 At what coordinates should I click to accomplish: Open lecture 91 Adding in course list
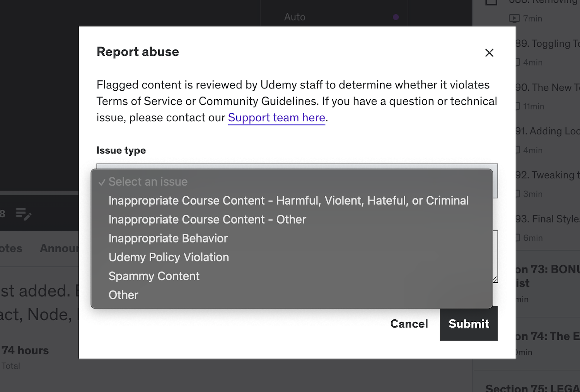coord(548,131)
